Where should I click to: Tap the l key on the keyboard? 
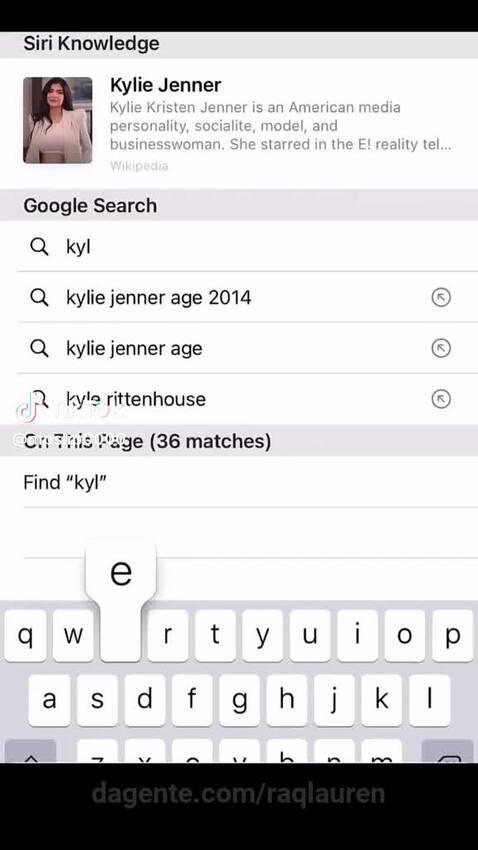tap(429, 700)
